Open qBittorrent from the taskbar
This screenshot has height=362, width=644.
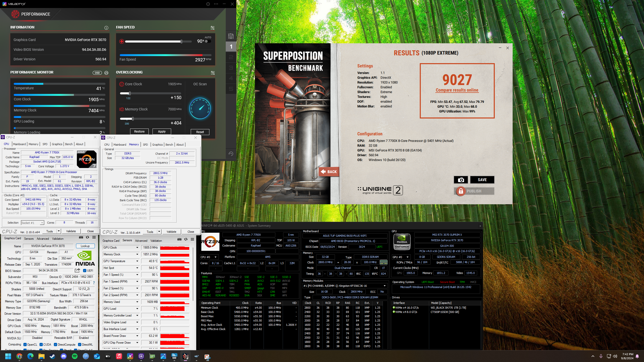click(x=86, y=356)
